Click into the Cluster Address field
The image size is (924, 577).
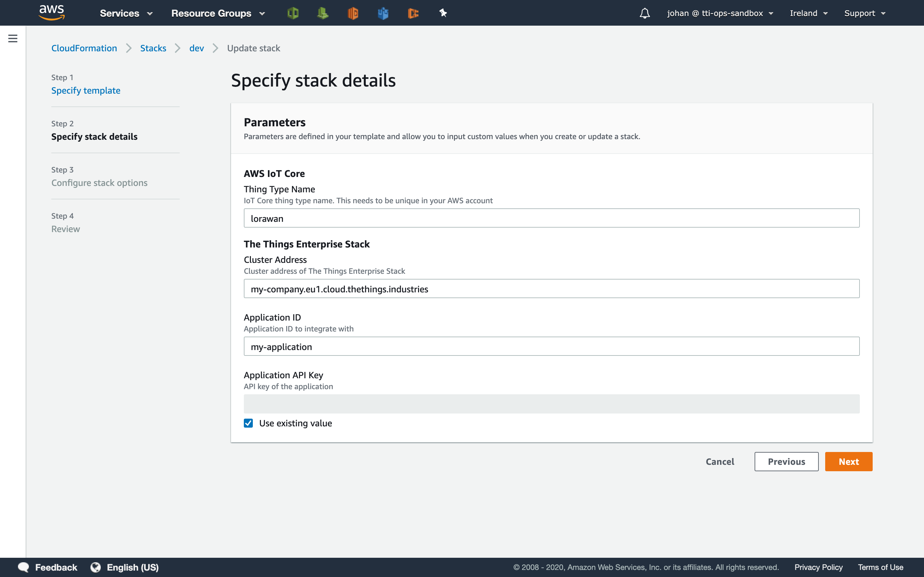point(551,289)
